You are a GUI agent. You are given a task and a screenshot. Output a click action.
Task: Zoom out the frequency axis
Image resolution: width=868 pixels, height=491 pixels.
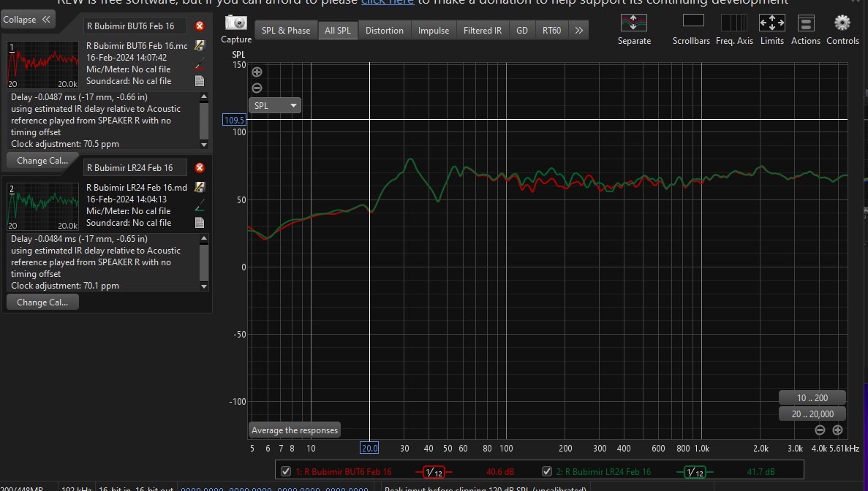(x=820, y=430)
